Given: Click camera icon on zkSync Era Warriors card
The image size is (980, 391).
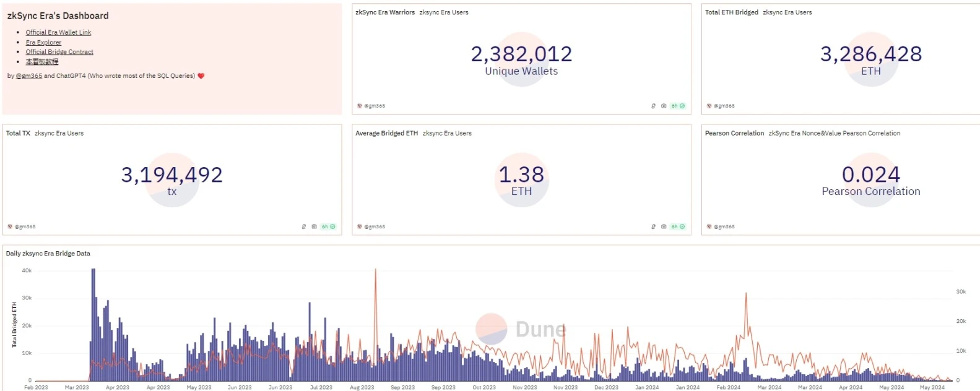Looking at the screenshot, I should (664, 106).
